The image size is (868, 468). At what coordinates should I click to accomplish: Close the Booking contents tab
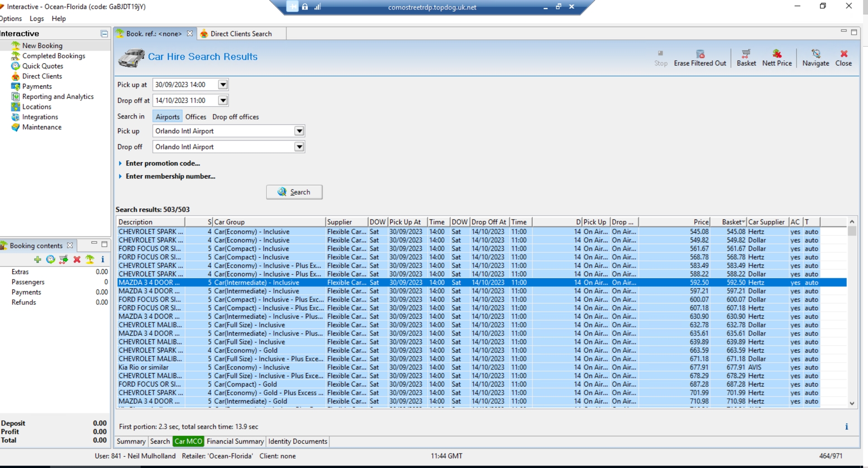tap(70, 246)
